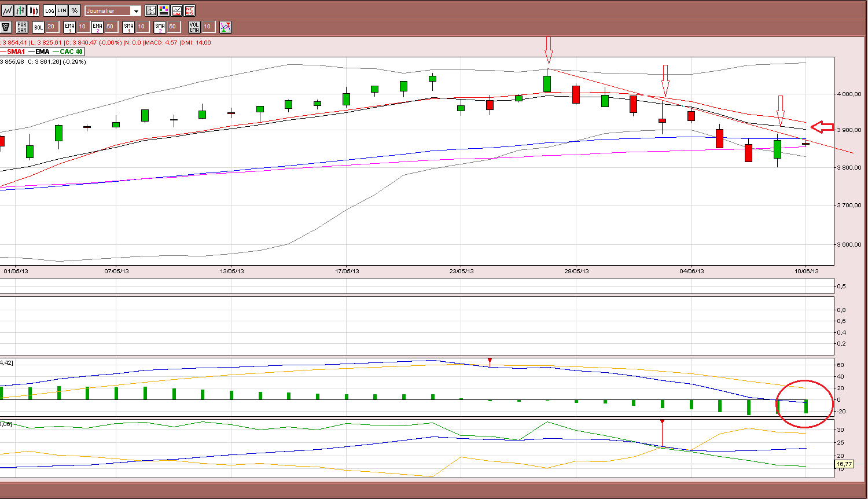Toggle the PAR SAR indicator
This screenshot has width=868, height=499.
(22, 27)
